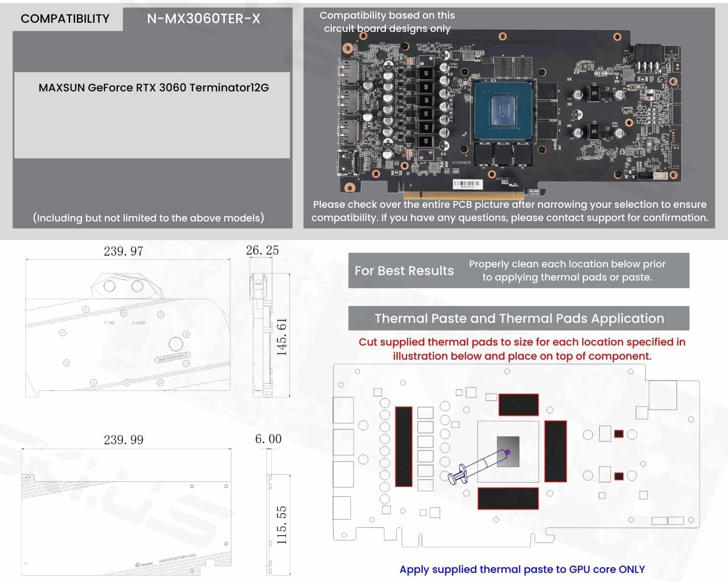This screenshot has height=582, width=728.
Task: Select the COMPATIBILITY tab label
Action: 65,19
